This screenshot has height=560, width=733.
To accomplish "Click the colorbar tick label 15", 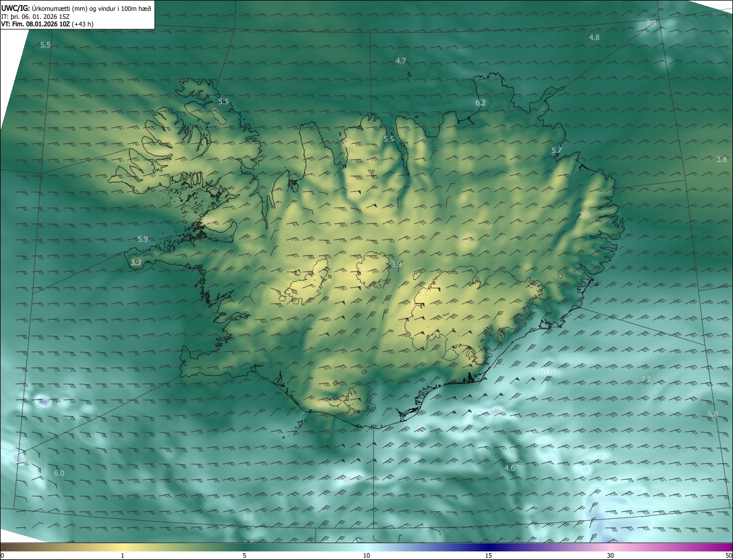I will click(x=488, y=555).
